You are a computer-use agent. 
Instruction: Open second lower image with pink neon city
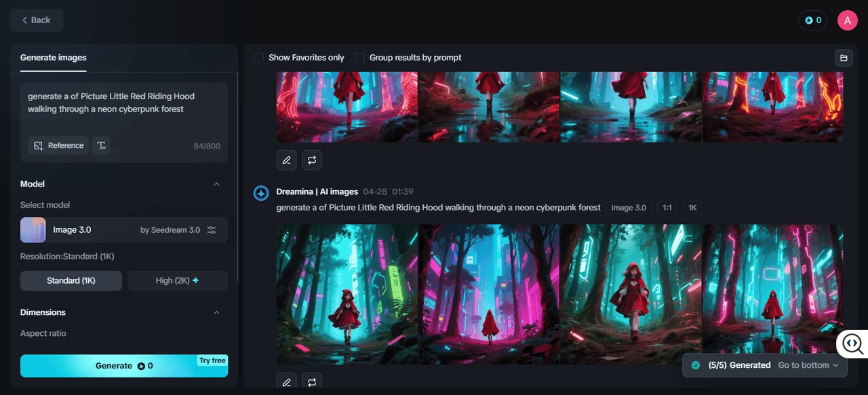coord(489,294)
